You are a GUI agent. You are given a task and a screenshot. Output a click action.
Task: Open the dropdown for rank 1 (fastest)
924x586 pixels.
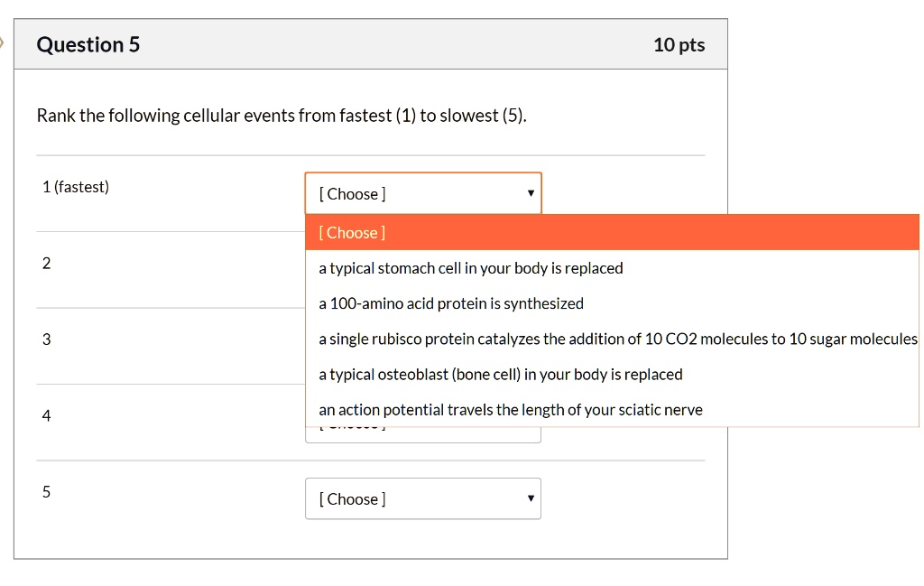click(x=423, y=192)
